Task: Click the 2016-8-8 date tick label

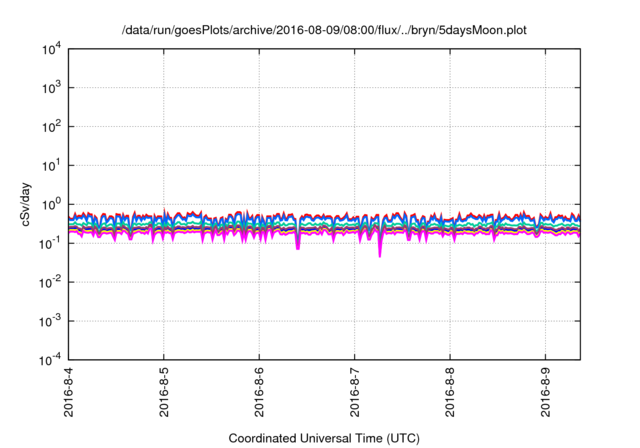Action: point(450,392)
